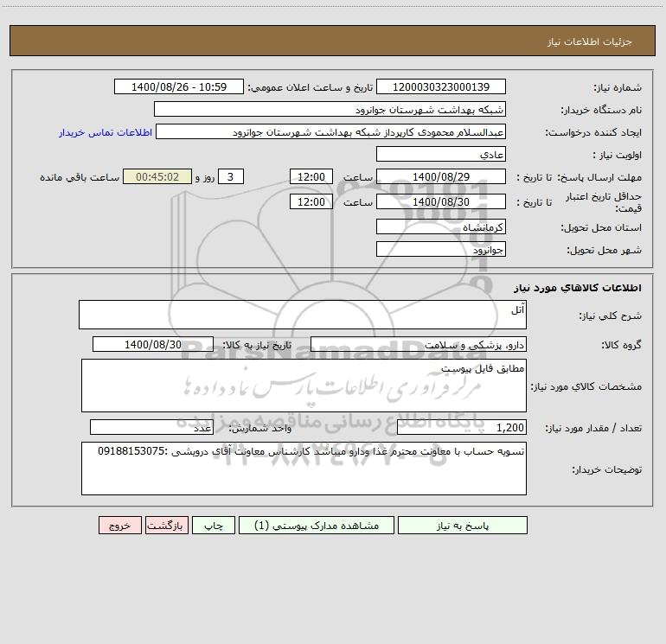Viewport: 666px width, 644px height.
Task: Click the price validity time 12:00 field
Action: [x=311, y=201]
